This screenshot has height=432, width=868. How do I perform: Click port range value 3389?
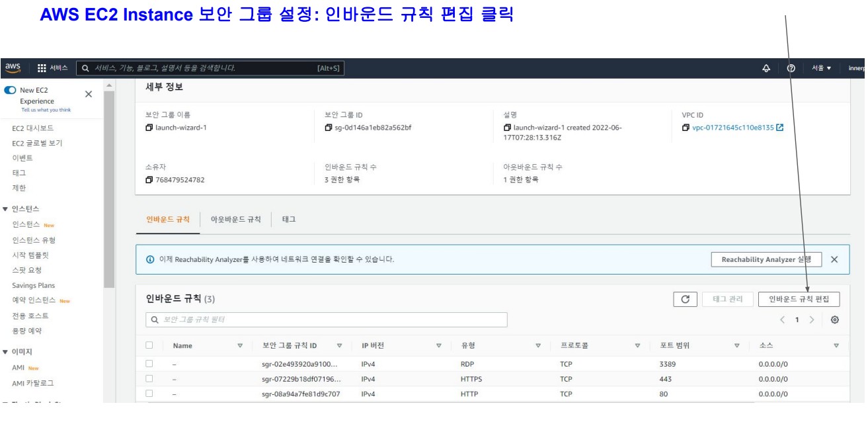tap(667, 364)
